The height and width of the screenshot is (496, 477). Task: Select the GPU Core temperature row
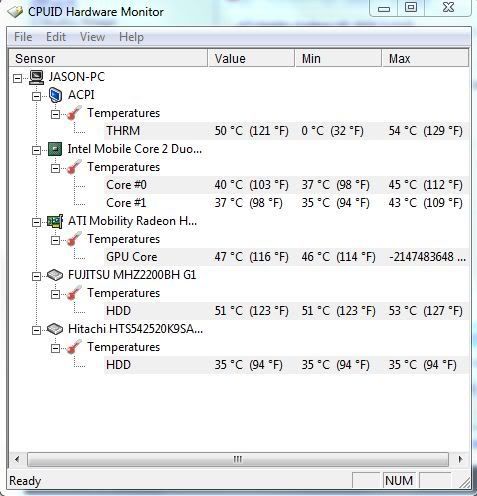click(x=286, y=257)
